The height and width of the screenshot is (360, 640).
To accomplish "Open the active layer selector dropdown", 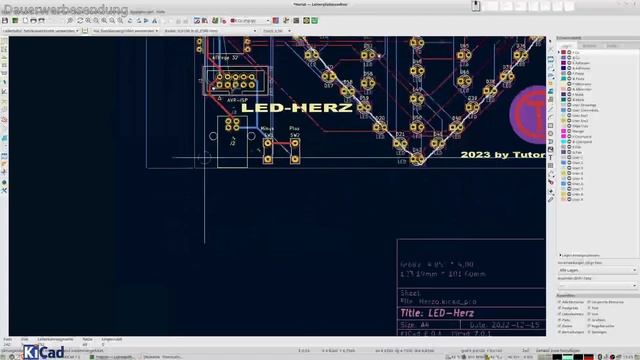I will click(250, 20).
